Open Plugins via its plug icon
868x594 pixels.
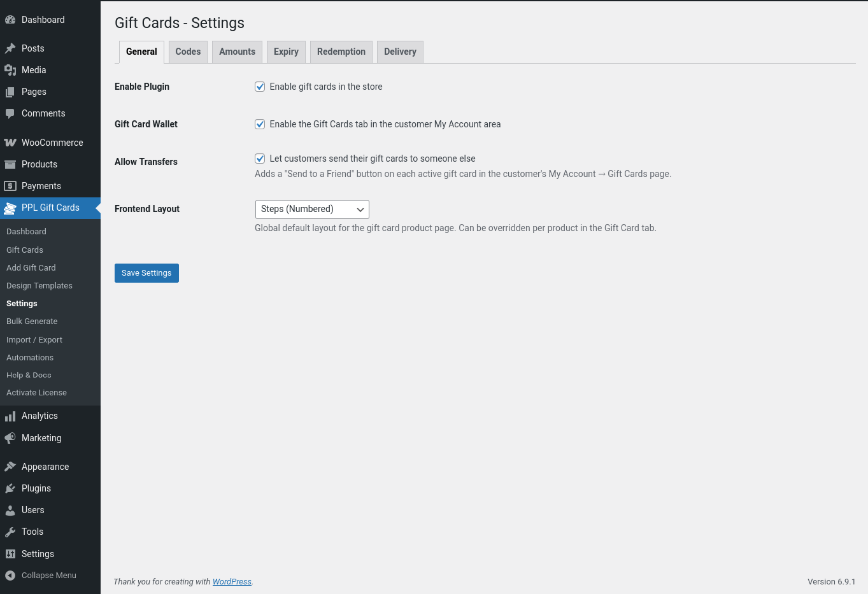[x=10, y=488]
